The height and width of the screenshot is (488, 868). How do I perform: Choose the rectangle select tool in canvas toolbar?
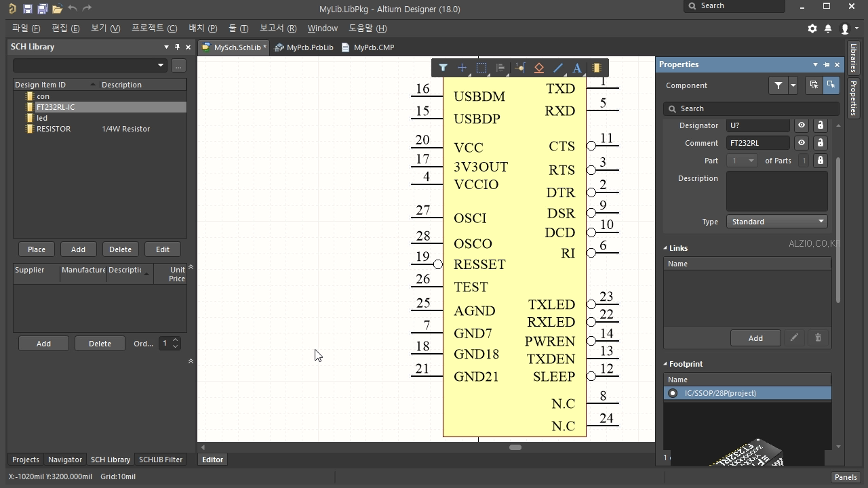point(481,68)
